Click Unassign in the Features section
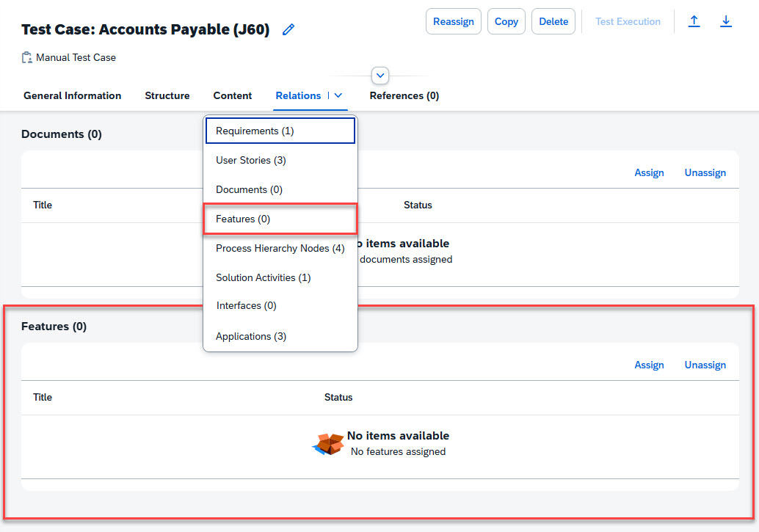This screenshot has height=532, width=759. pos(705,365)
